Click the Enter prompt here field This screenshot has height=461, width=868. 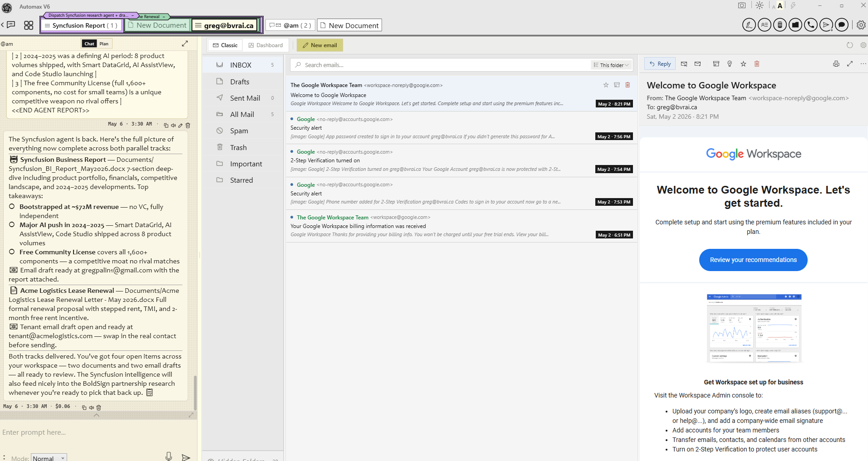point(98,432)
